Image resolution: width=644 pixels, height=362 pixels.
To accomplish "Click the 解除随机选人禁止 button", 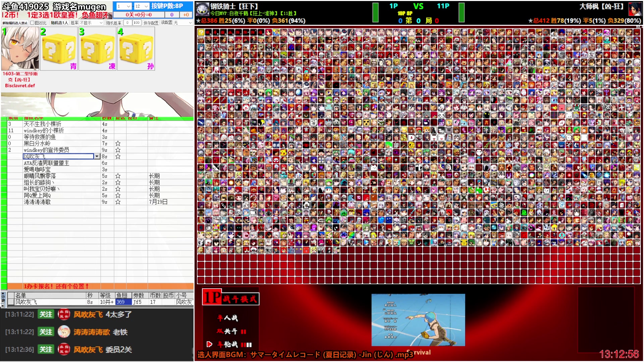I will coord(15,23).
